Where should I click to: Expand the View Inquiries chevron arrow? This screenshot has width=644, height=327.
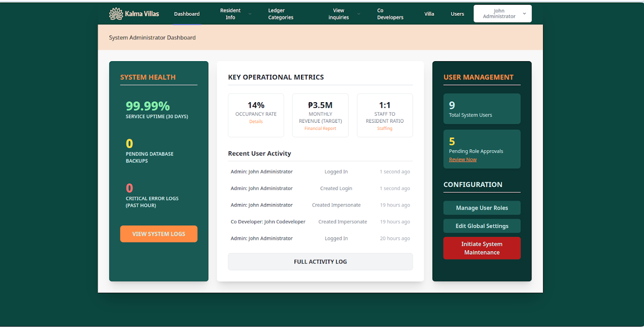[359, 14]
